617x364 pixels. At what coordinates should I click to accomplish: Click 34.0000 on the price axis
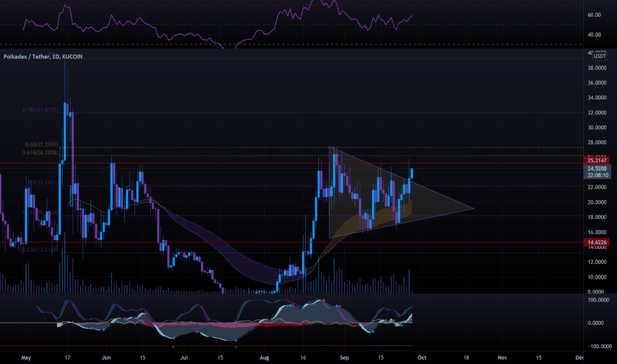pos(597,97)
